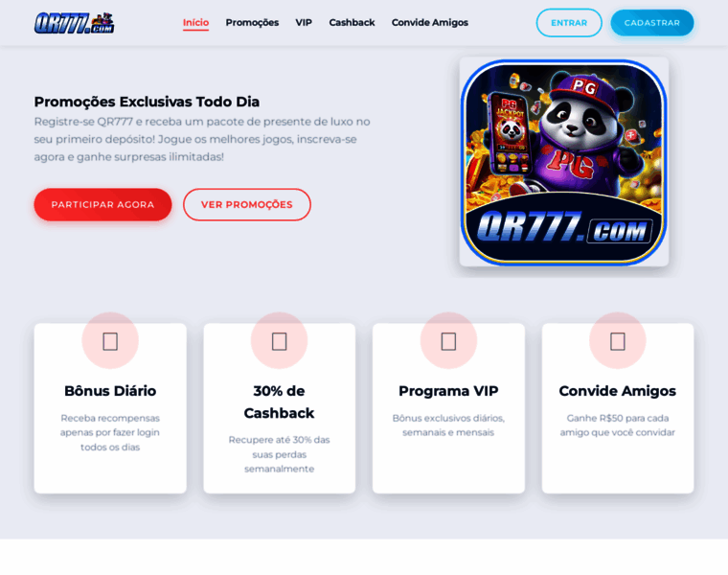Open Convide Amigos in top navigation
The width and height of the screenshot is (728, 575).
(430, 23)
